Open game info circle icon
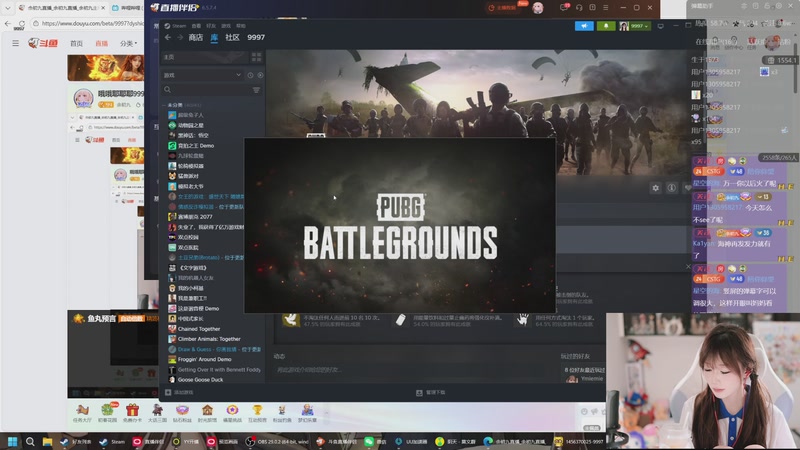 (x=671, y=188)
